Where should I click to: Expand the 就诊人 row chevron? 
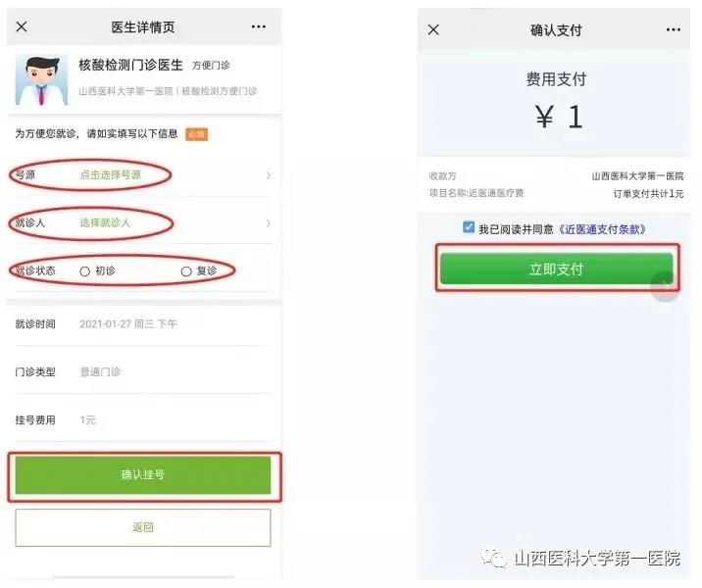pyautogui.click(x=269, y=222)
